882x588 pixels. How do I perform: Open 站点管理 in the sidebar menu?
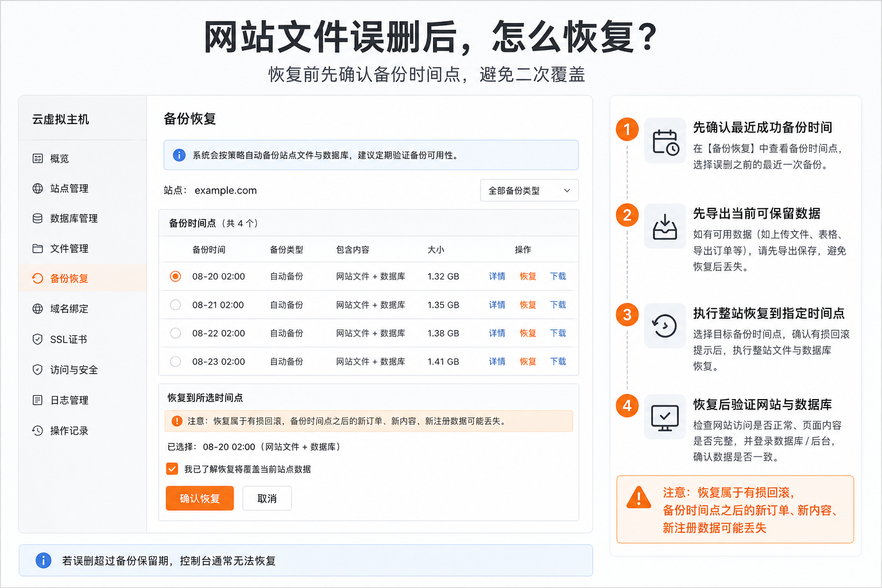(83, 188)
